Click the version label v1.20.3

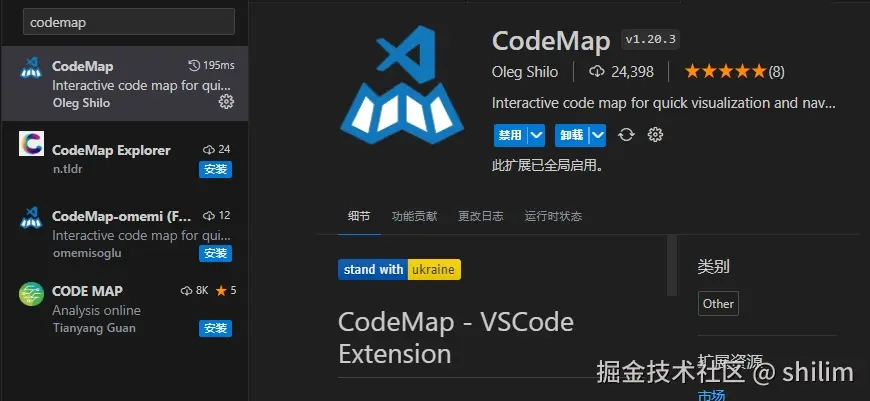click(650, 39)
